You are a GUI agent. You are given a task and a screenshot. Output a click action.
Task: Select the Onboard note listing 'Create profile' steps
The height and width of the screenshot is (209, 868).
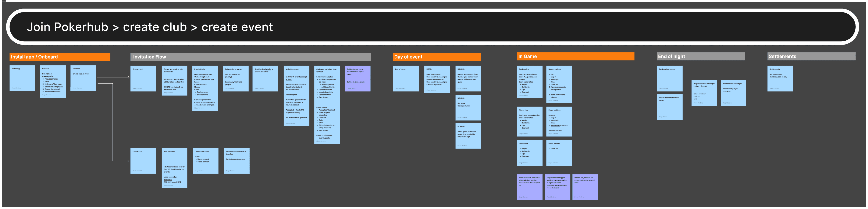(53, 81)
